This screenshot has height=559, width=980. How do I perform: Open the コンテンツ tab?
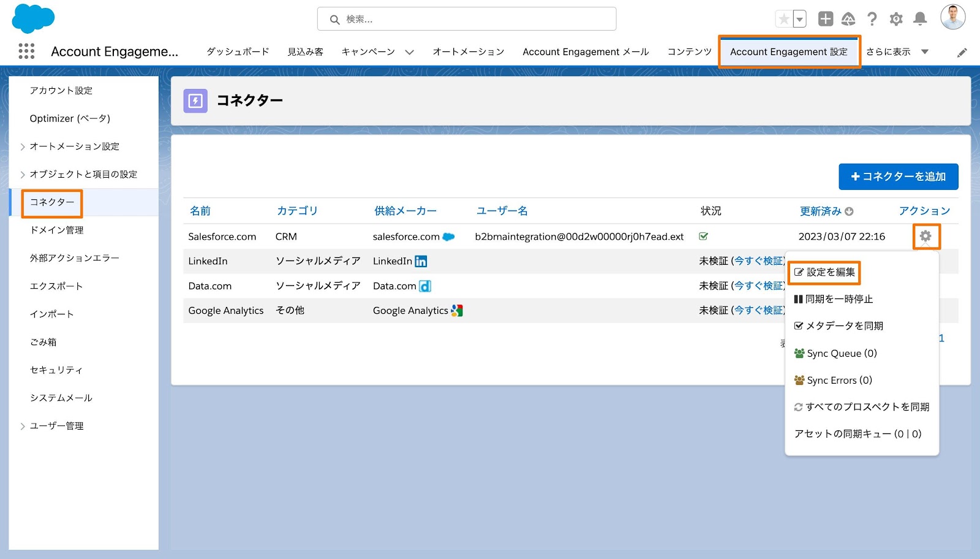coord(690,52)
